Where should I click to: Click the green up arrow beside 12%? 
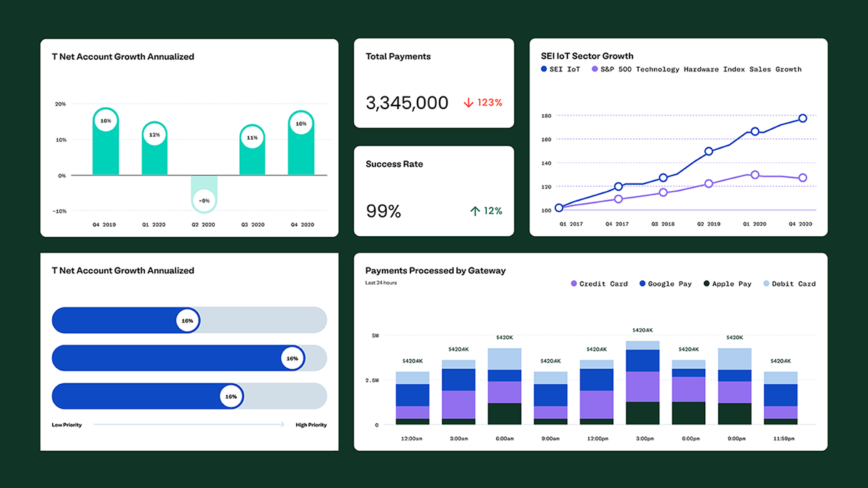tap(475, 211)
